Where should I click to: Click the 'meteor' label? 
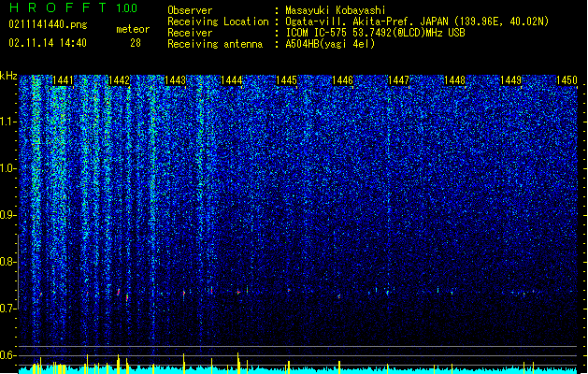(x=133, y=29)
